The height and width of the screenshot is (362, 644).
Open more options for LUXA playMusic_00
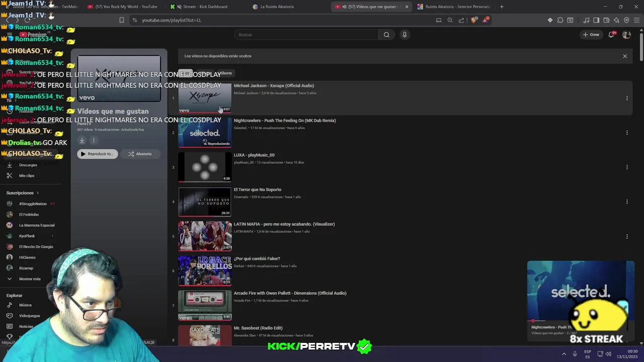627,167
